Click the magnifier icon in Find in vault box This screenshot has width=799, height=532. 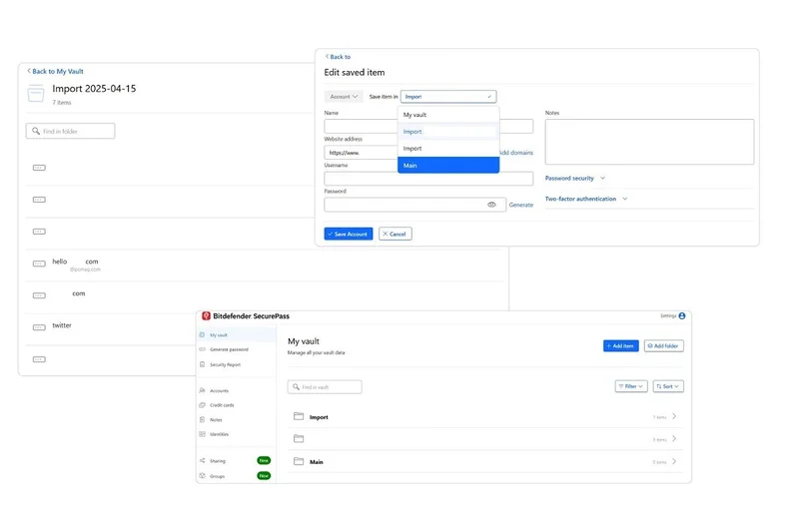(296, 387)
